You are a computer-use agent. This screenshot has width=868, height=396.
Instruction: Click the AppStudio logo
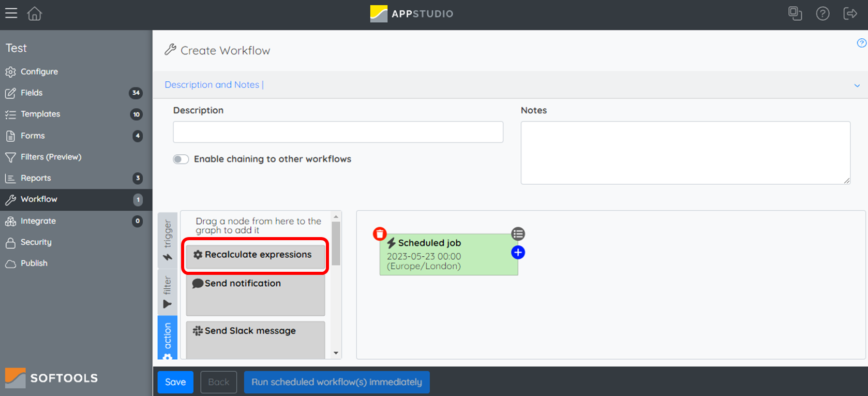412,14
